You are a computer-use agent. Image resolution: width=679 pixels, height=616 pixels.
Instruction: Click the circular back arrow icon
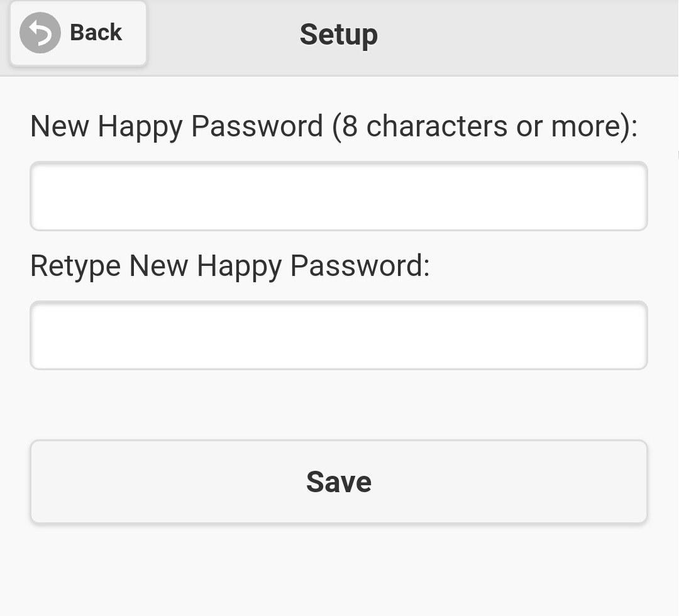tap(40, 33)
